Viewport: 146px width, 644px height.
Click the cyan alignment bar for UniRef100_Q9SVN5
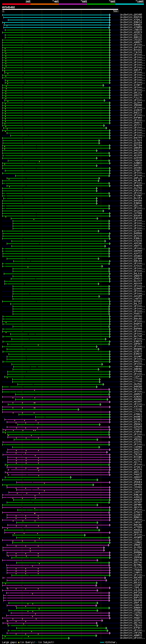pos(56,15)
